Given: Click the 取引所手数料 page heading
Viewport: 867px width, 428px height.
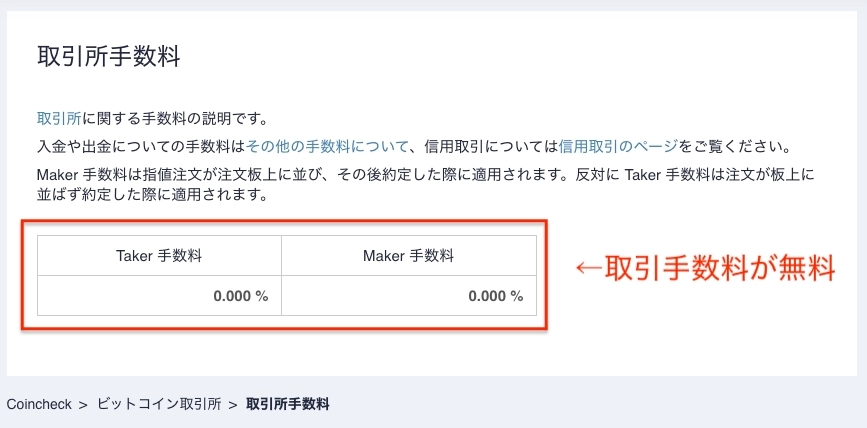Looking at the screenshot, I should click(x=108, y=56).
